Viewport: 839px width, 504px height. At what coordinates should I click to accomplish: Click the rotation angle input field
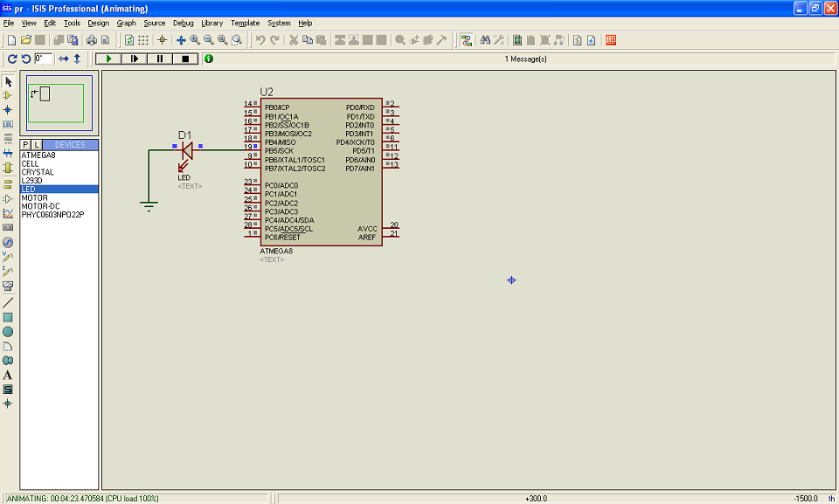click(x=43, y=59)
